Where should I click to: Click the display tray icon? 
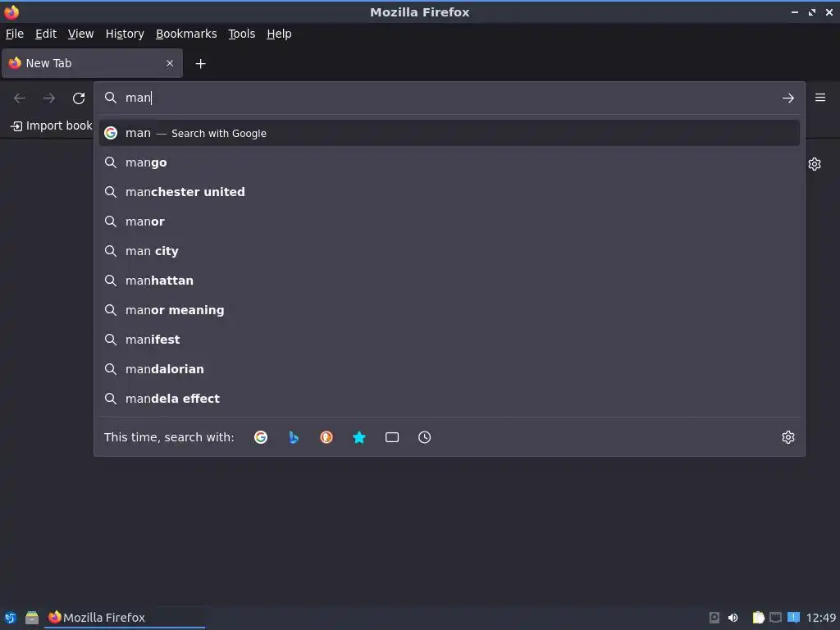pos(775,617)
